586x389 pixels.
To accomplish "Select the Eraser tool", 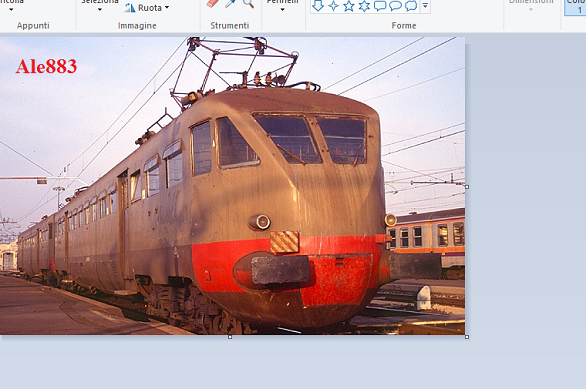I will 212,3.
